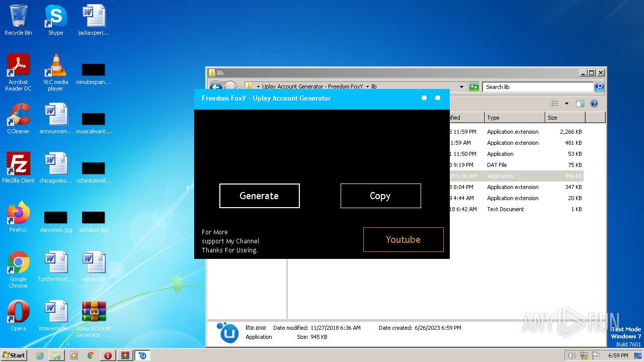This screenshot has height=362, width=644.
Task: Click the Copy button
Action: 380,196
